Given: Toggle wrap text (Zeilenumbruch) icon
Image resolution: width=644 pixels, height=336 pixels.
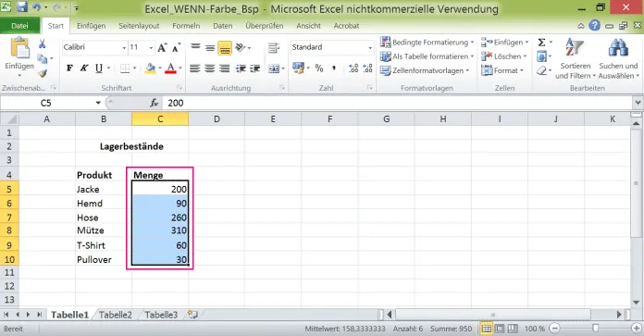Looking at the screenshot, I should [274, 47].
